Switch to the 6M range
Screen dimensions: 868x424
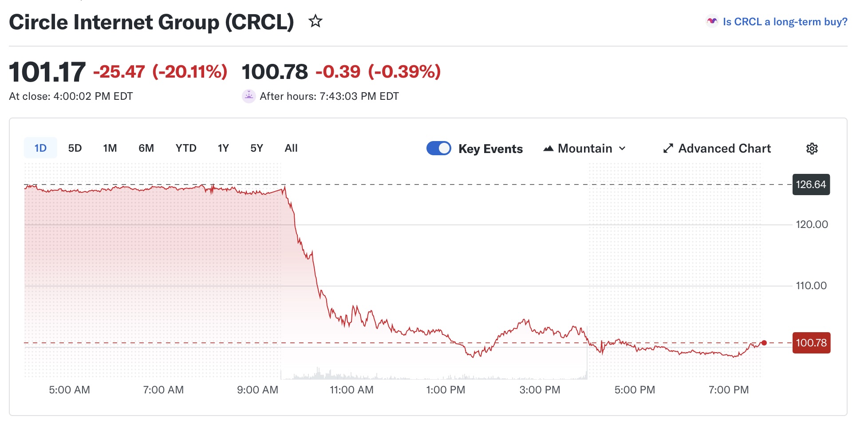(x=146, y=148)
